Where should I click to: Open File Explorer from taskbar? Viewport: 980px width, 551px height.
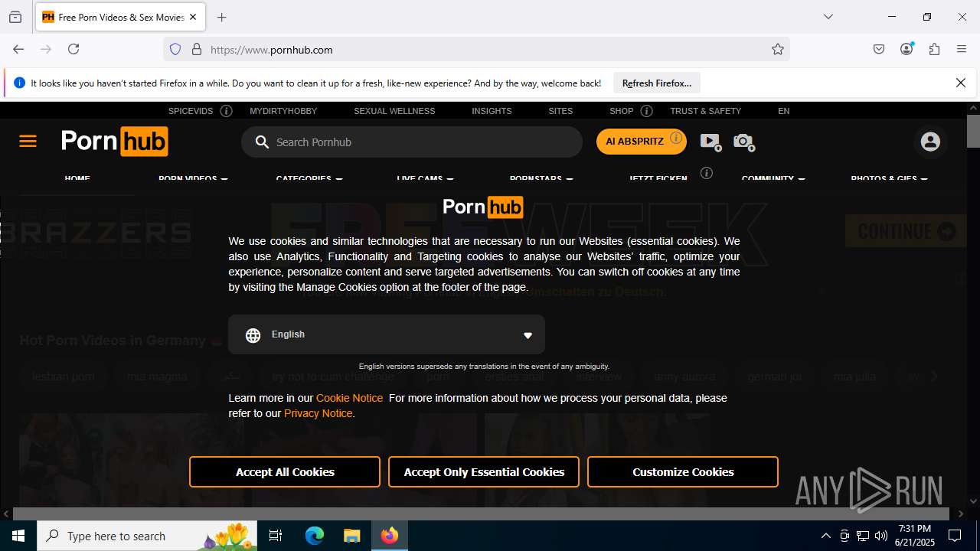click(351, 536)
